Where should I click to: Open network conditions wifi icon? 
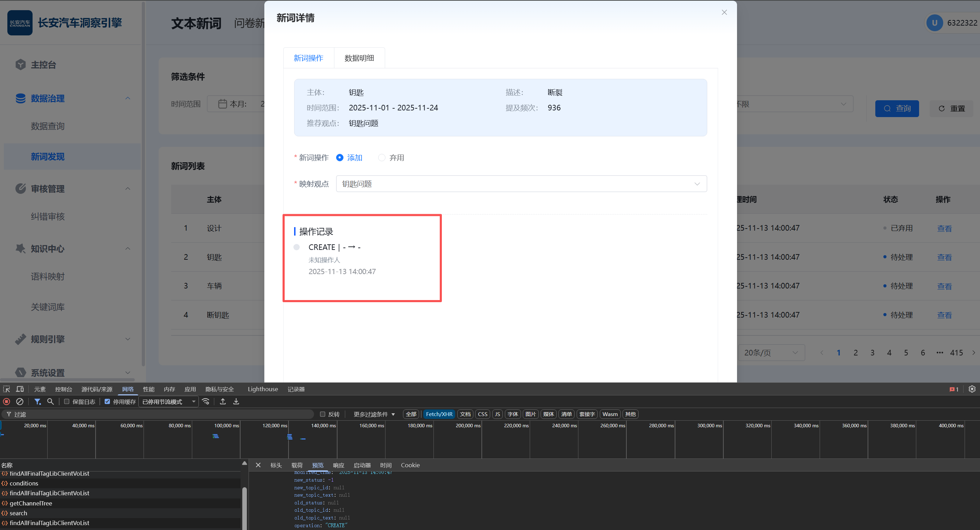coord(206,401)
